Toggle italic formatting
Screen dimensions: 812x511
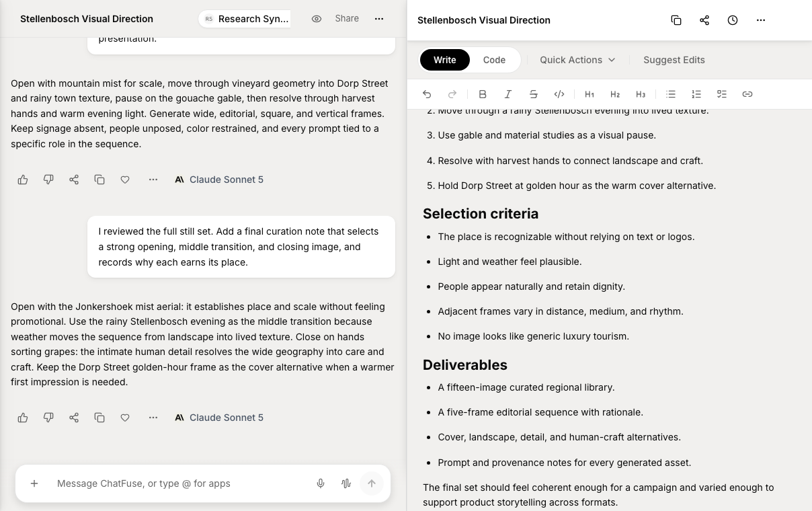coord(508,94)
